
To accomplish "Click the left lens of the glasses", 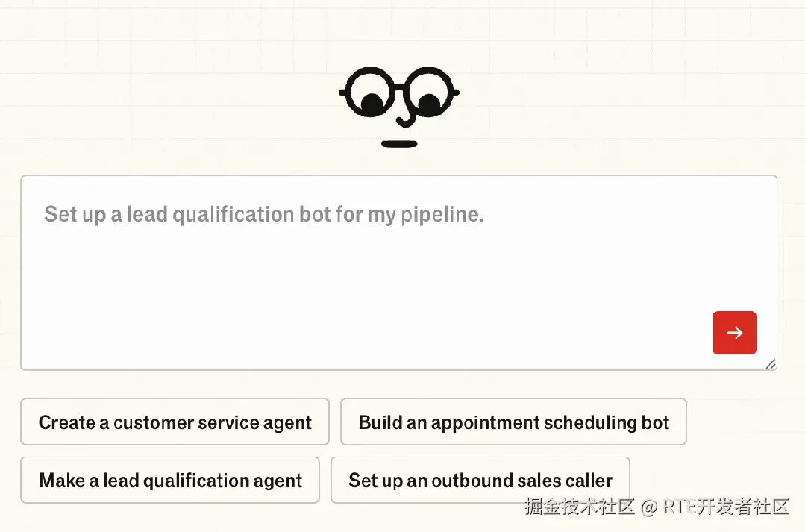I will tap(370, 92).
